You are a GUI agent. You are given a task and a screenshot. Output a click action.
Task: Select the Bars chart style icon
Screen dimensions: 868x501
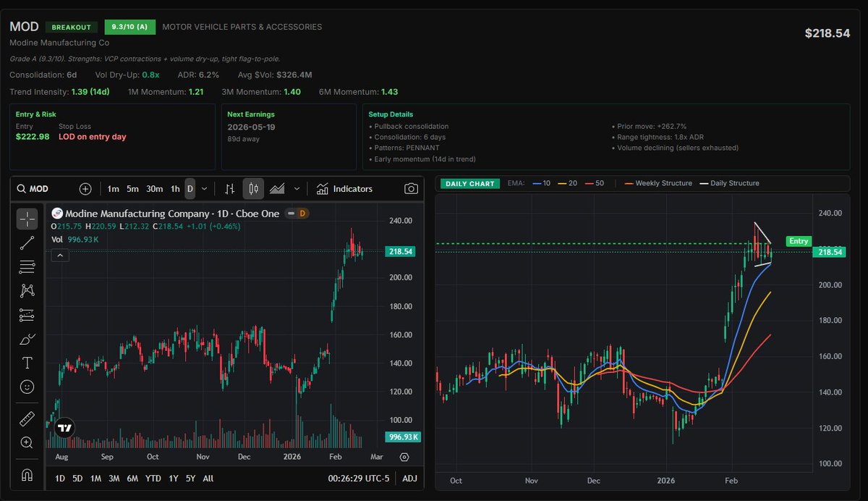click(x=230, y=189)
